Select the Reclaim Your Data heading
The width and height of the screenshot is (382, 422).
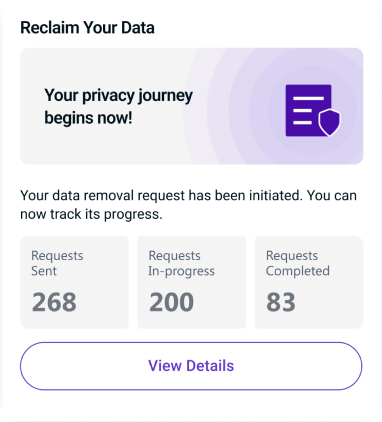coord(87,27)
